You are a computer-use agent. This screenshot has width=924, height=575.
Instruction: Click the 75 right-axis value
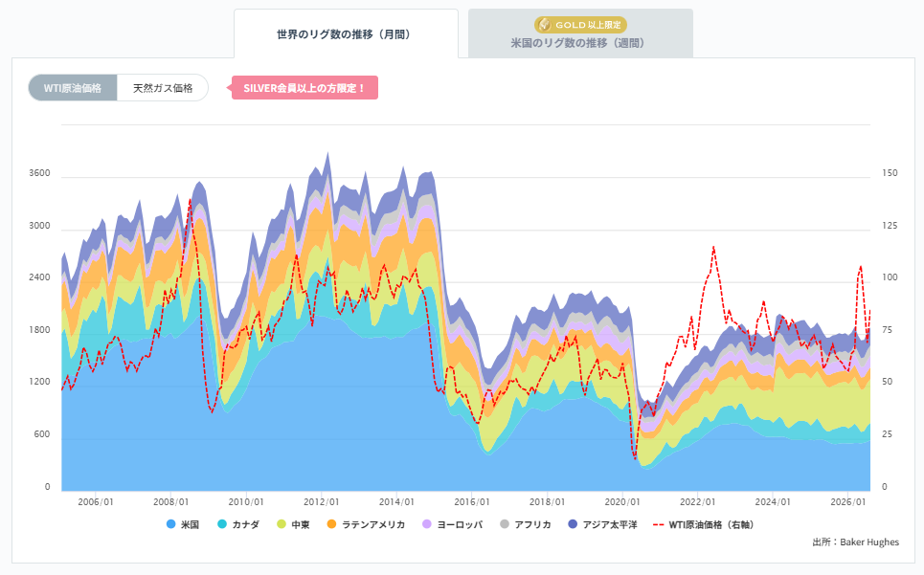point(887,329)
